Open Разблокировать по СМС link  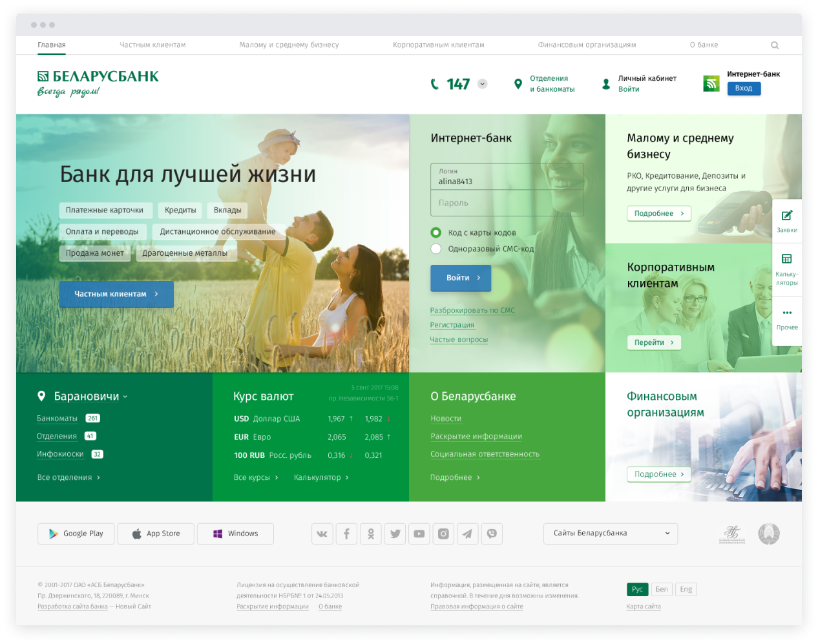[472, 311]
